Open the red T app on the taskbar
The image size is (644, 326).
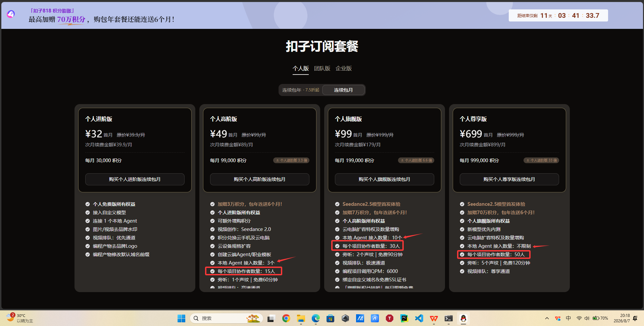click(389, 318)
